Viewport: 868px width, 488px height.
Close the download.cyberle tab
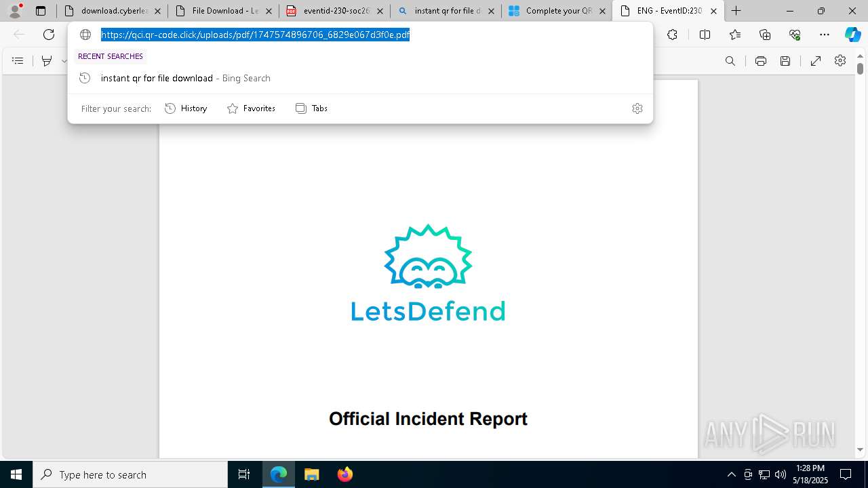(x=157, y=11)
